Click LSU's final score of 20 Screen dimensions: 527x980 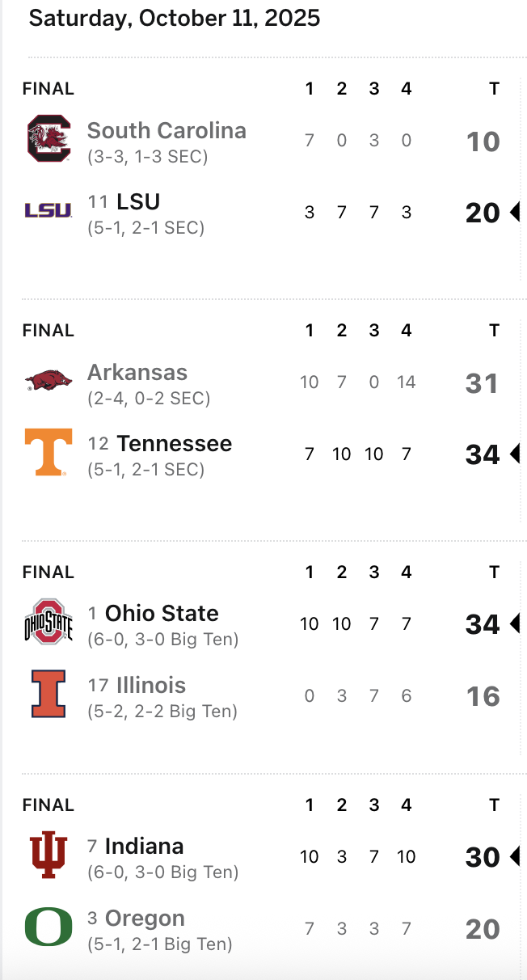pos(483,213)
